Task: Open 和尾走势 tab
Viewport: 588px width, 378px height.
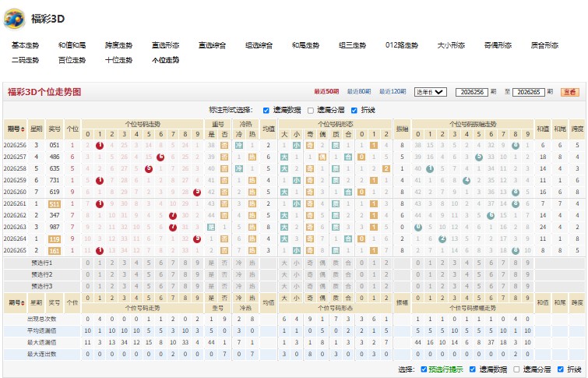Action: pos(305,45)
